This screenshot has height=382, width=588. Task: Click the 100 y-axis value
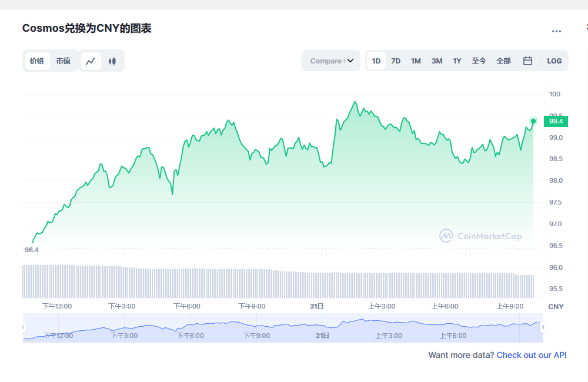(554, 94)
